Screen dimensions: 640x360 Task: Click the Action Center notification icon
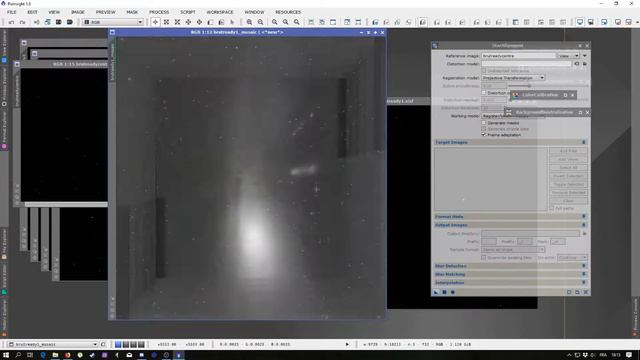click(629, 355)
